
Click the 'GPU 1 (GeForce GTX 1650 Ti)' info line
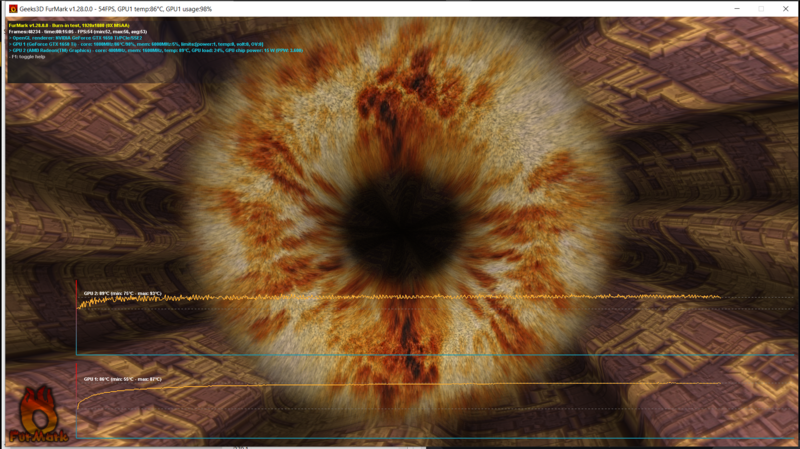coord(136,44)
